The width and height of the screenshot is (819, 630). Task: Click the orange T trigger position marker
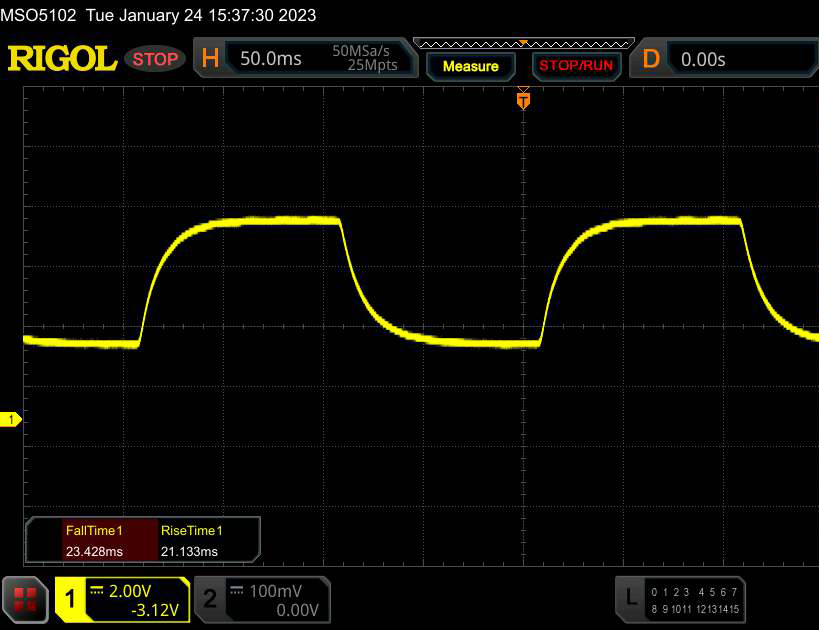coord(522,100)
